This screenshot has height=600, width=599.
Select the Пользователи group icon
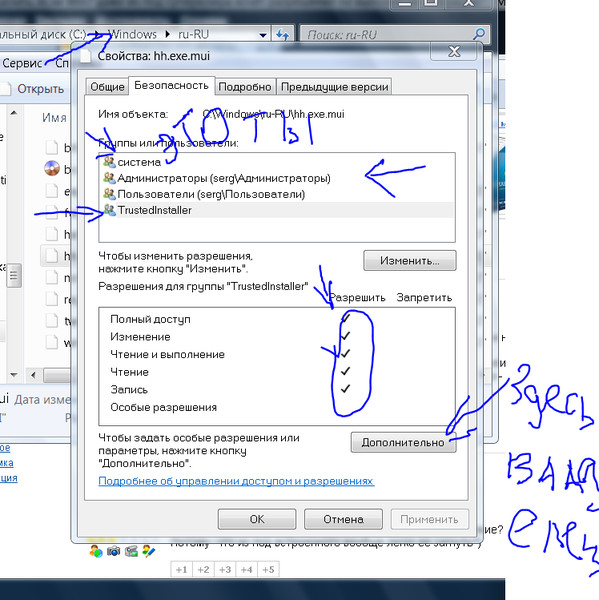coord(109,194)
